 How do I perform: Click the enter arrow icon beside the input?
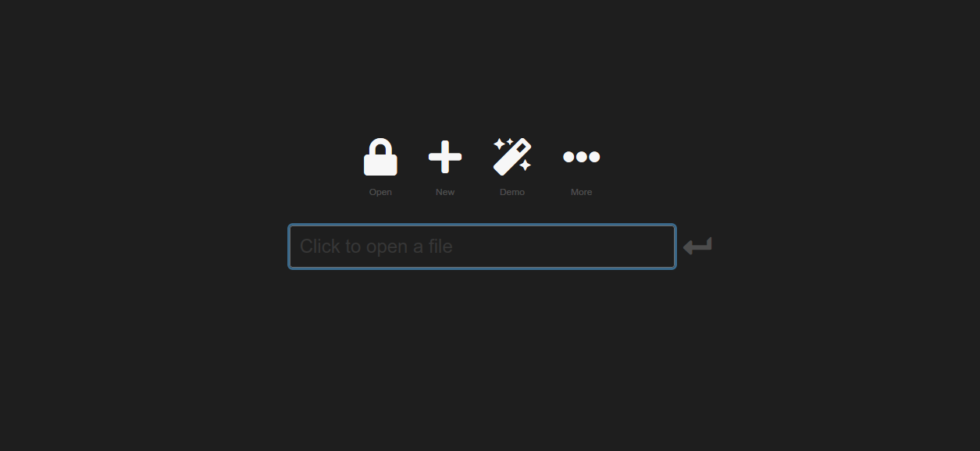pyautogui.click(x=697, y=247)
